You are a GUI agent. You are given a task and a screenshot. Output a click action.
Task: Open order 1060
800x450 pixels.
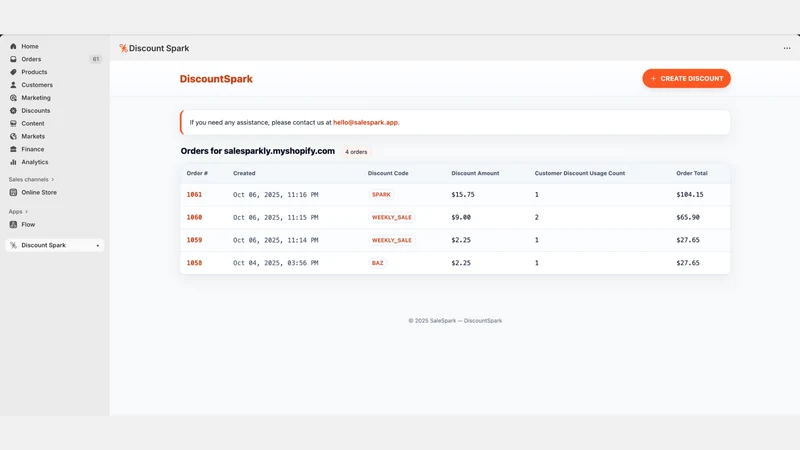(194, 217)
